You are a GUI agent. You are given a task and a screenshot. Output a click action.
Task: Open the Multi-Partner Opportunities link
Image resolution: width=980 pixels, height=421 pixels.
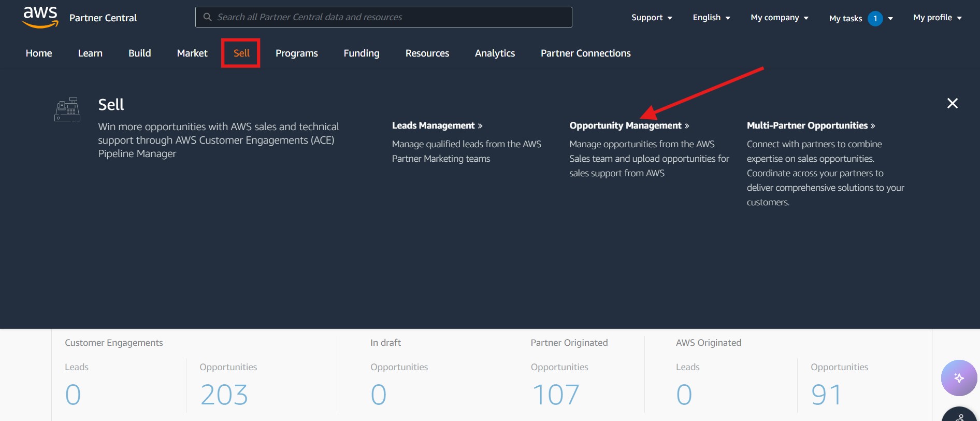point(811,125)
